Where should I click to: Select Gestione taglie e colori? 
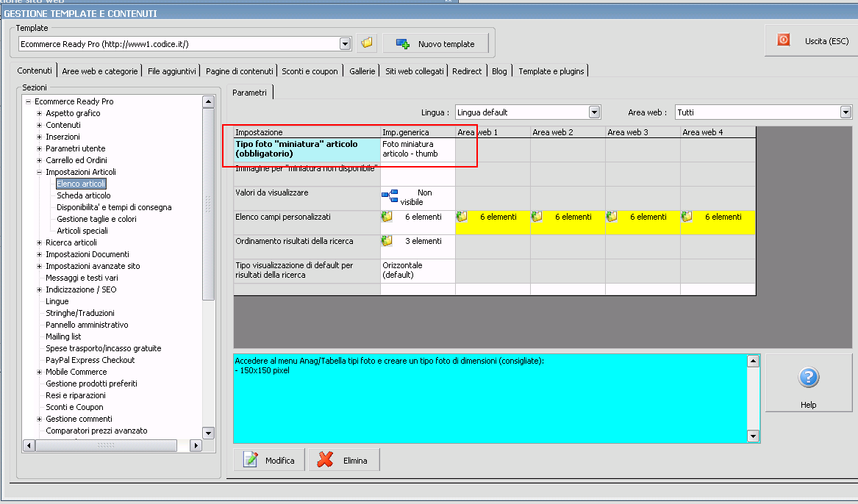[x=97, y=219]
